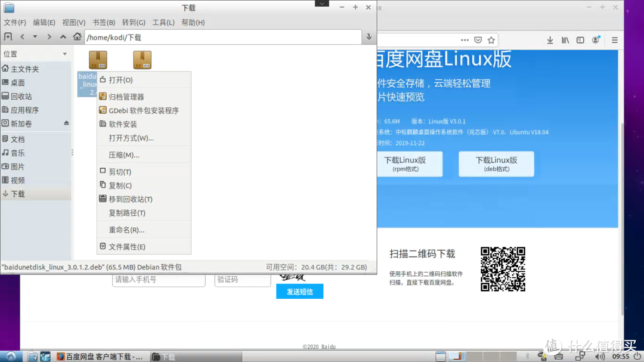Screen dimensions: 644x362
Task: Choose GDebi 软件包安装程序 in context menu
Action: 144,110
